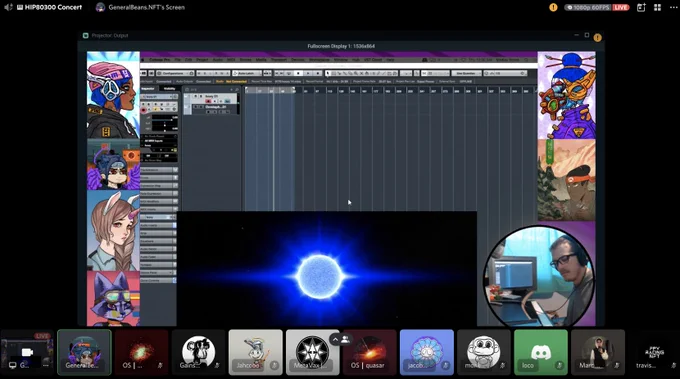
Task: Click the orange warning icon in Projector window
Action: click(x=598, y=37)
